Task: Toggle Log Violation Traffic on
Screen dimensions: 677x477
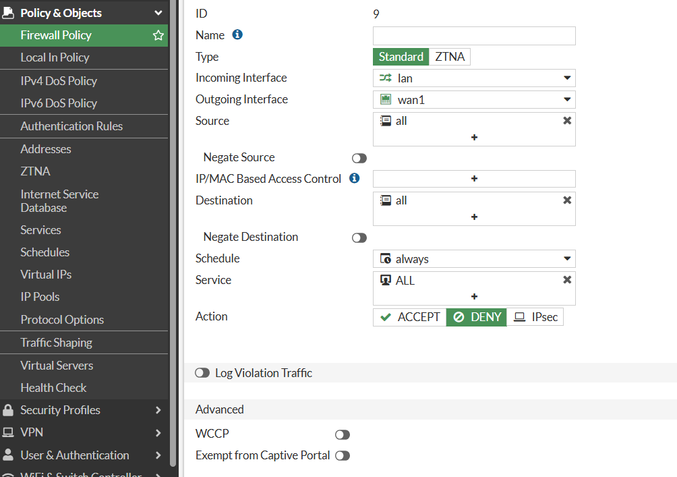Action: tap(203, 373)
